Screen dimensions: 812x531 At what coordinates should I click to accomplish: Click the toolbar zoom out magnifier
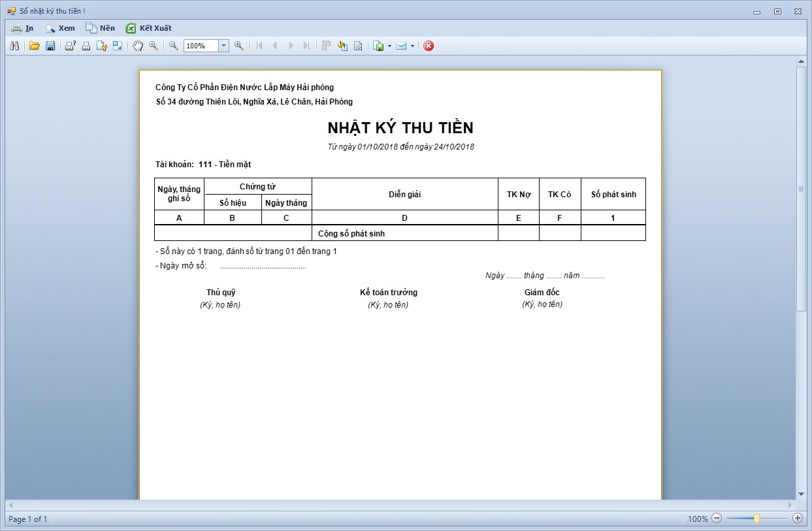[x=174, y=46]
